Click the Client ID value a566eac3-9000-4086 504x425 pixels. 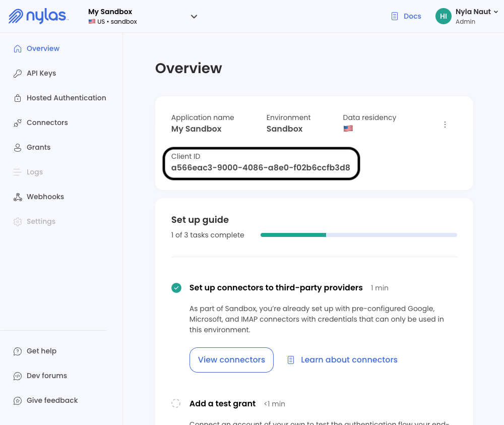(261, 167)
